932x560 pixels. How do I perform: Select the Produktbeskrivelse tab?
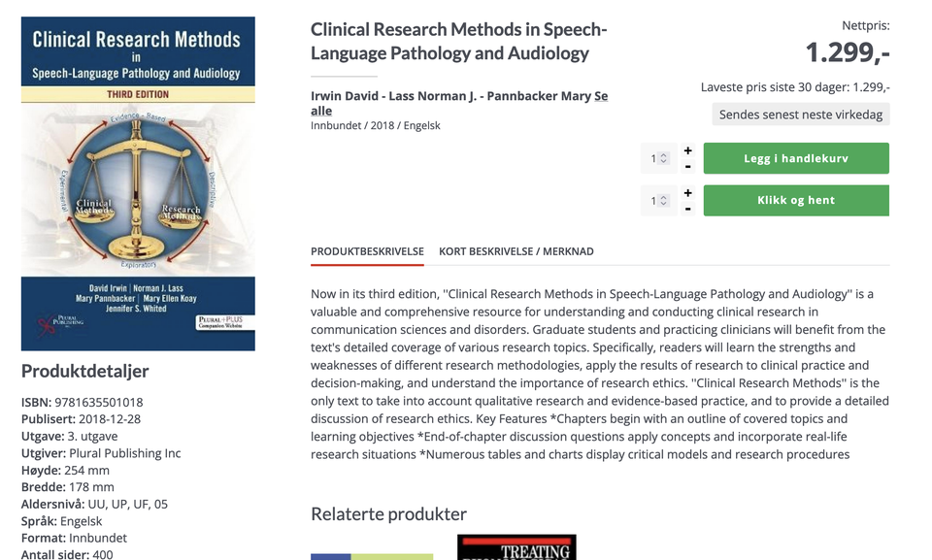click(x=367, y=251)
